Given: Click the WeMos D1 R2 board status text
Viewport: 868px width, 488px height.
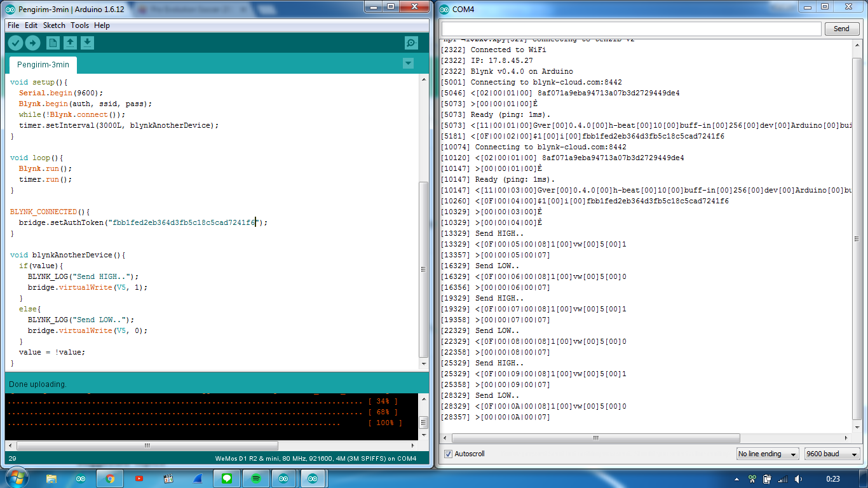Looking at the screenshot, I should [x=316, y=459].
